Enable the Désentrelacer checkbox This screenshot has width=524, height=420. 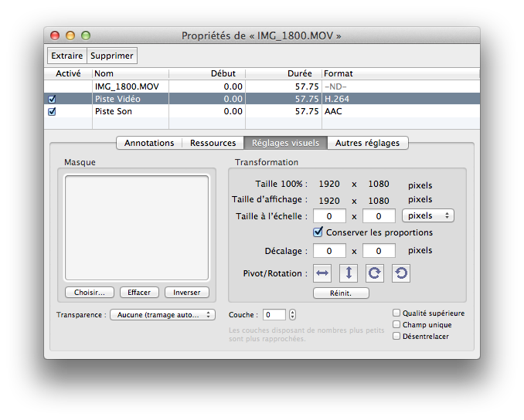click(396, 337)
